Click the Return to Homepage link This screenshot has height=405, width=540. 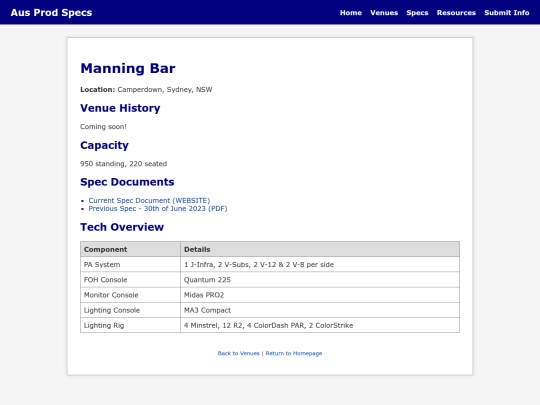[294, 353]
